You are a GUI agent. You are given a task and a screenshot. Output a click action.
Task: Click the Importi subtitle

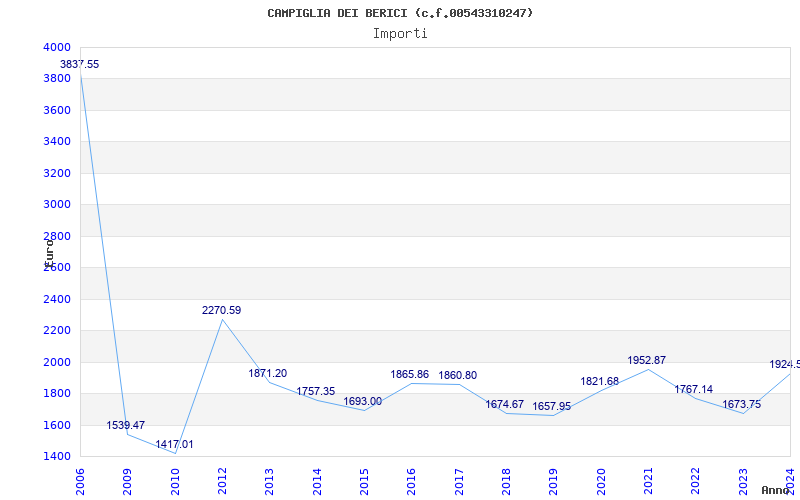click(x=400, y=34)
